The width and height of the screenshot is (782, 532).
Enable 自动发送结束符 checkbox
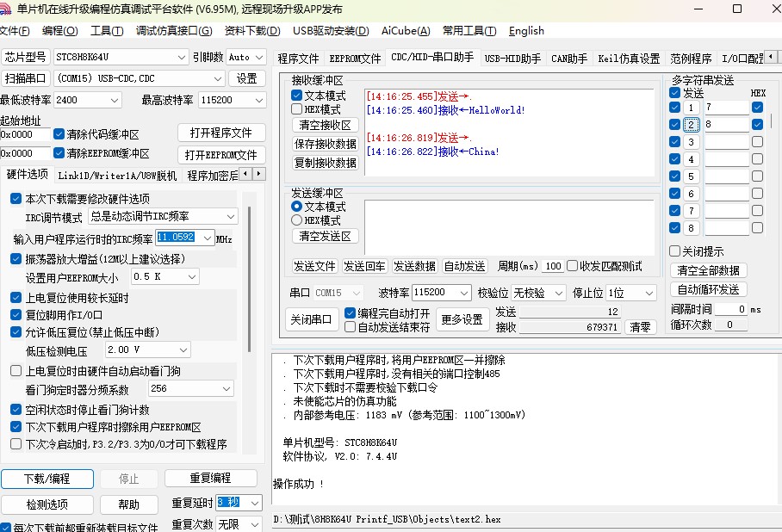click(351, 326)
